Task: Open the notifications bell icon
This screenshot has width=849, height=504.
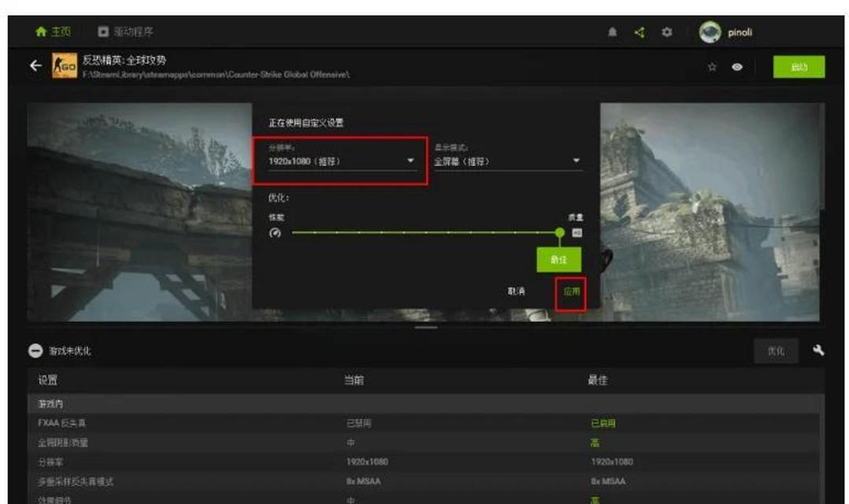Action: click(613, 32)
